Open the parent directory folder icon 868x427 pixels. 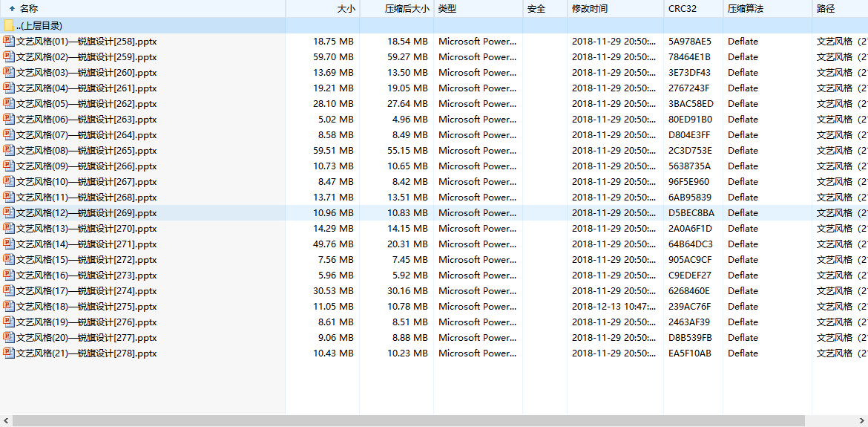pos(8,25)
